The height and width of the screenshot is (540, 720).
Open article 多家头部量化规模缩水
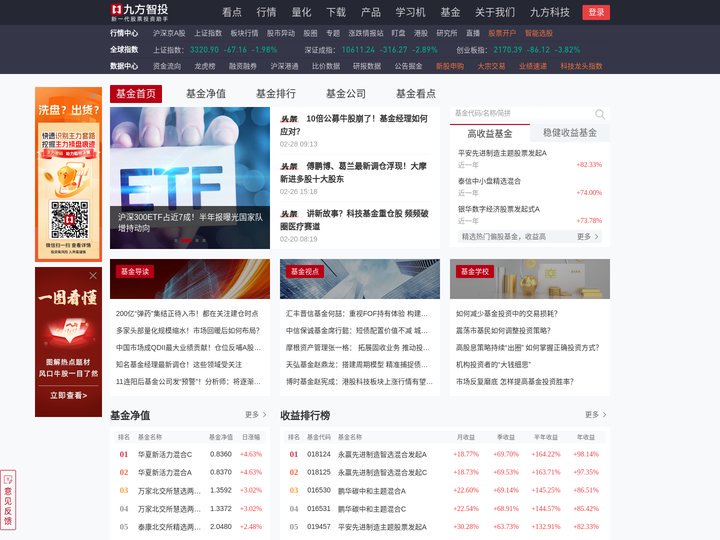(x=188, y=331)
